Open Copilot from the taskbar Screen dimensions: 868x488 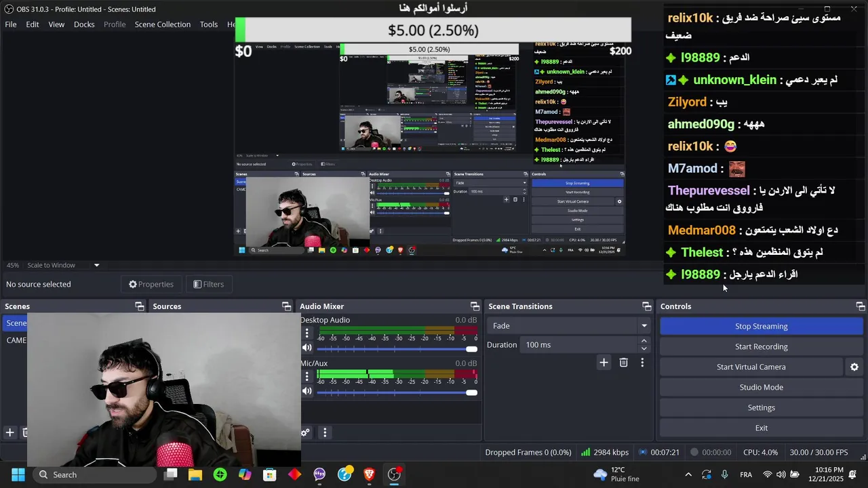point(245,474)
